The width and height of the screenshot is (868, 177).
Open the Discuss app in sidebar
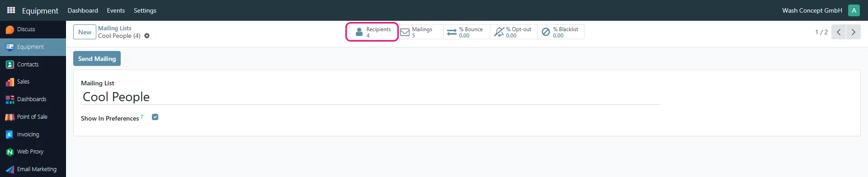coord(33,29)
